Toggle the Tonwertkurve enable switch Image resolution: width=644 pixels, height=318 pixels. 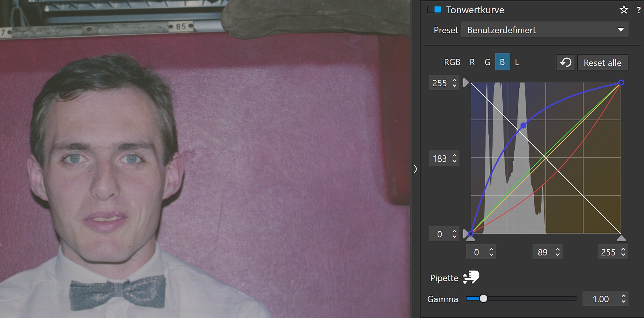click(434, 10)
